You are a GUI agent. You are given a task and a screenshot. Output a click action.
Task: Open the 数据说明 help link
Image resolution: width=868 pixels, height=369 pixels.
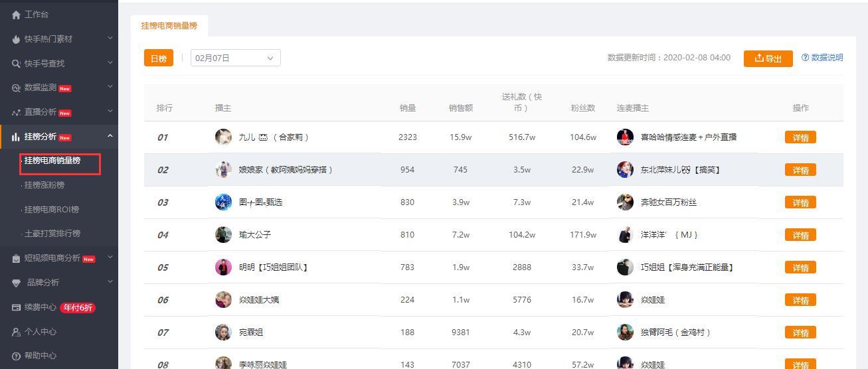click(x=822, y=58)
